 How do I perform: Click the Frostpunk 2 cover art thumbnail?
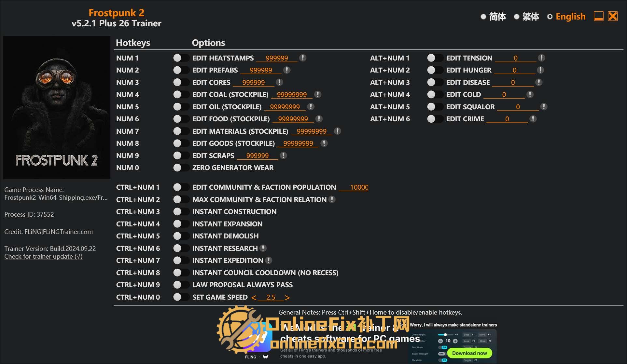(x=57, y=108)
